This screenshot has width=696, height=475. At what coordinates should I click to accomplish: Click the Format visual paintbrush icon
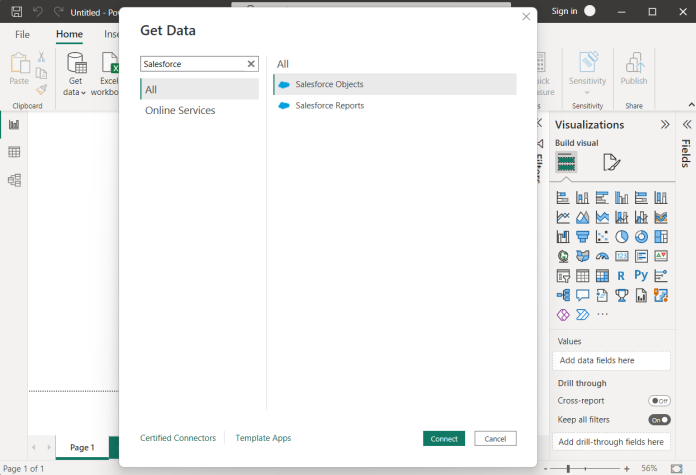(612, 162)
